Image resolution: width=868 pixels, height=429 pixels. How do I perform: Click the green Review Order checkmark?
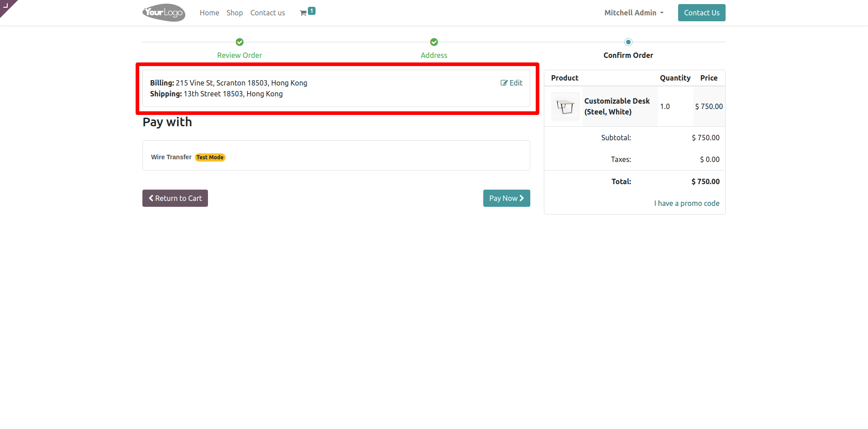pyautogui.click(x=240, y=42)
